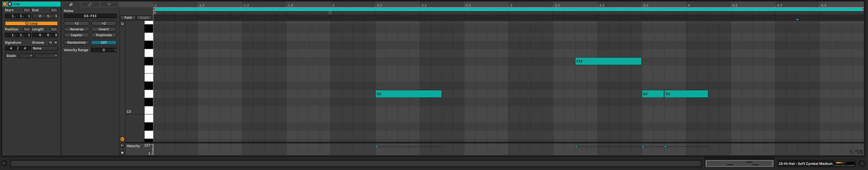The image size is (868, 170).
Task: Click the lane play triangle icon below Velocity
Action: tap(122, 153)
